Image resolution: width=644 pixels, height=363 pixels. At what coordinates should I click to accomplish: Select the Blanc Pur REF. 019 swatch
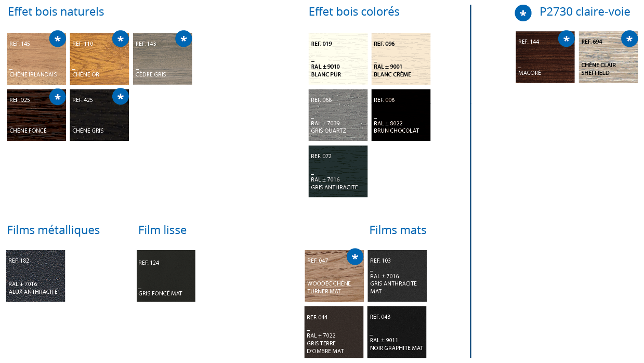338,59
